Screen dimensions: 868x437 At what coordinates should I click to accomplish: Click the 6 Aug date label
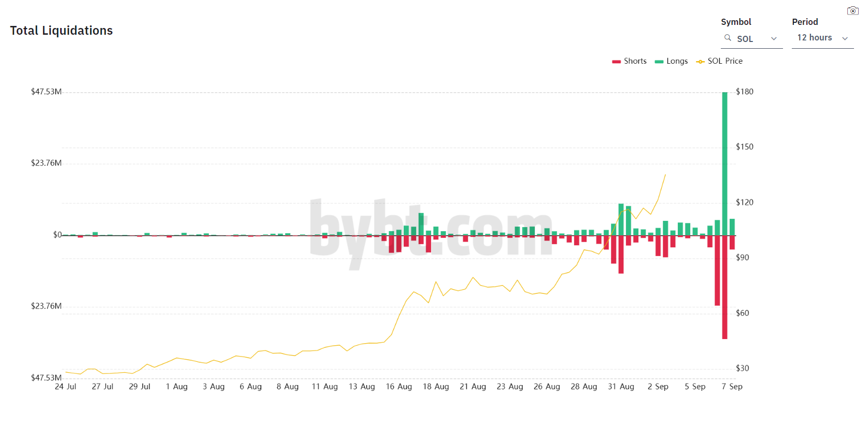coord(251,387)
